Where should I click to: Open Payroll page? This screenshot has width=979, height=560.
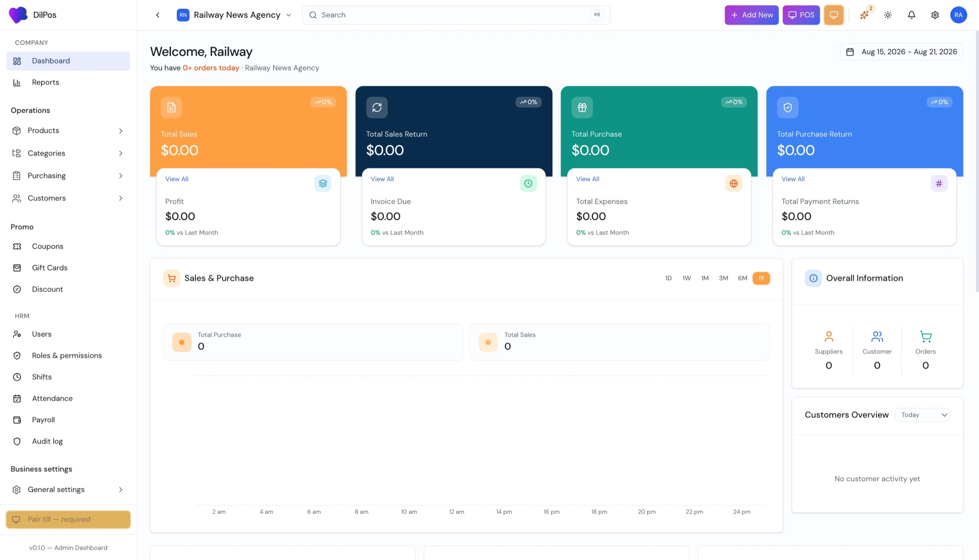point(68,419)
